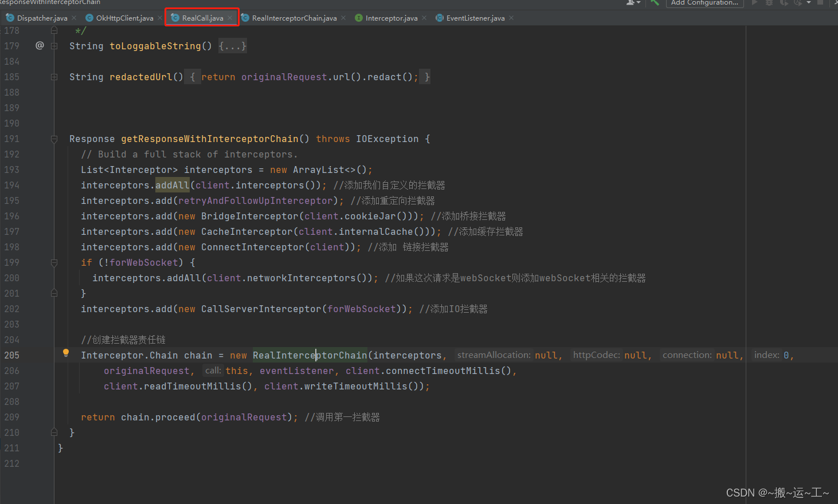Click the OkHttpClient.java class file icon

89,18
